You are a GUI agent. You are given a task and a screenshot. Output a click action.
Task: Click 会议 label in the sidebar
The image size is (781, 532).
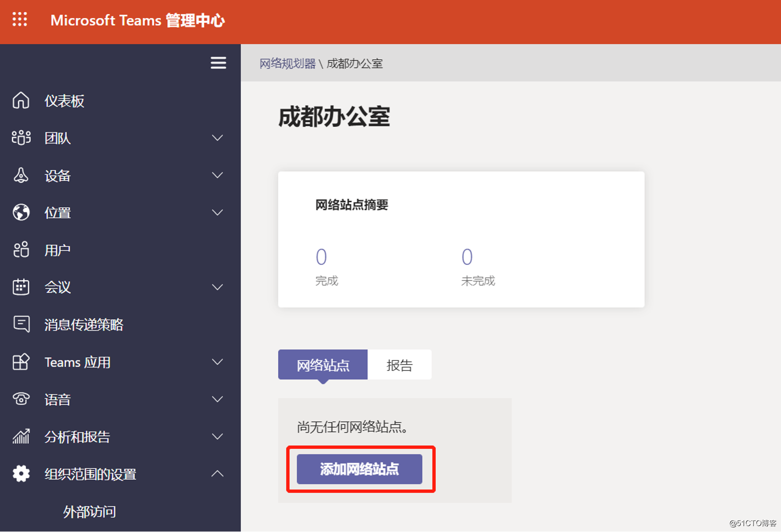coord(58,288)
